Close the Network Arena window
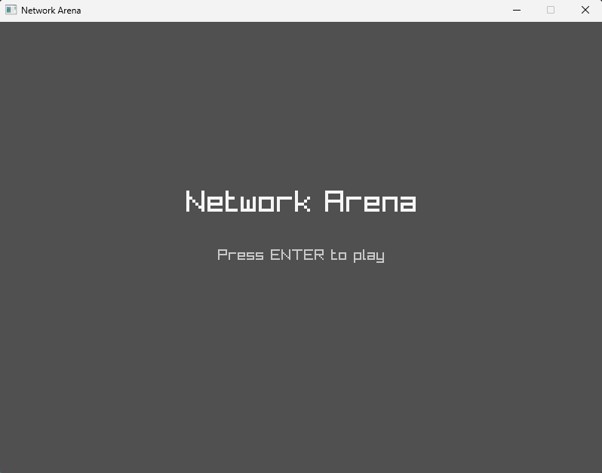 585,10
